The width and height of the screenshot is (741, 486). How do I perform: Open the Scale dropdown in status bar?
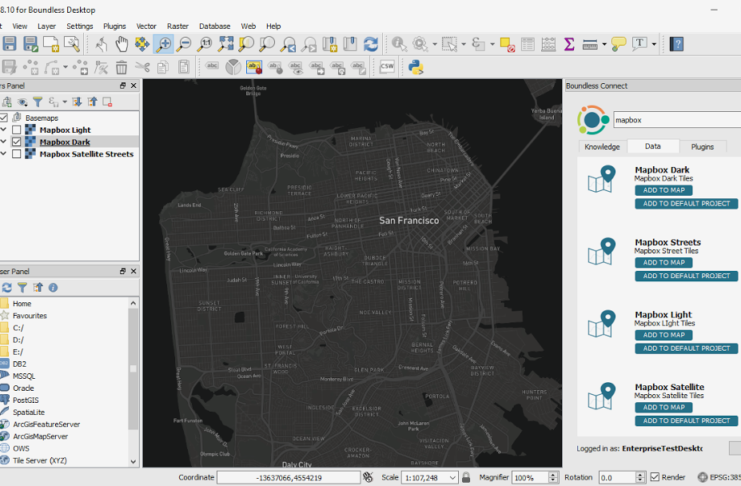tap(452, 477)
